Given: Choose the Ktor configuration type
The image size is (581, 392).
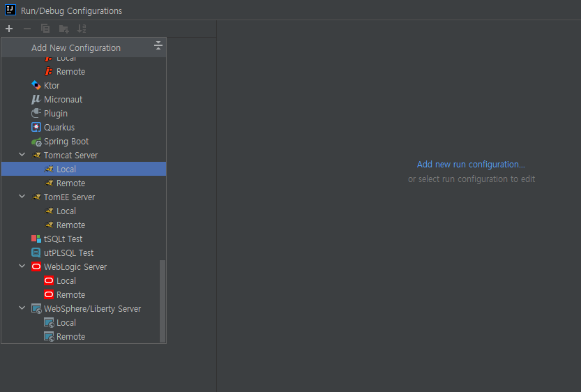Looking at the screenshot, I should click(84, 85).
